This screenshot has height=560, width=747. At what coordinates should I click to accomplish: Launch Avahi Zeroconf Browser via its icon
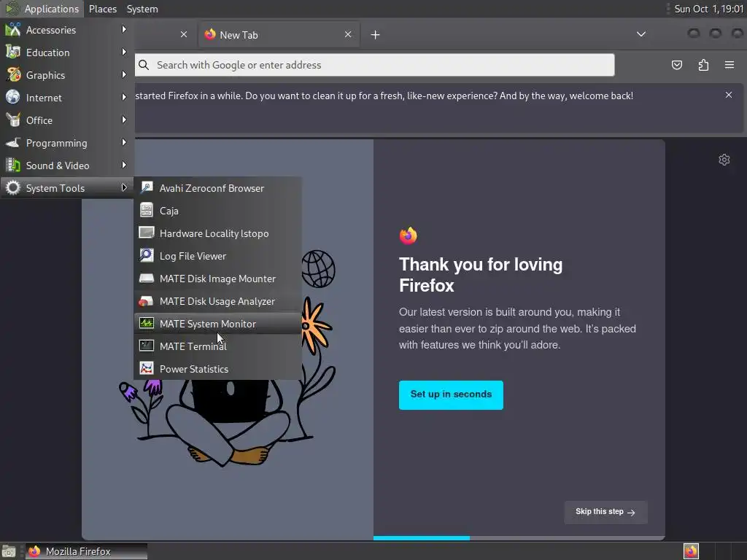[146, 187]
